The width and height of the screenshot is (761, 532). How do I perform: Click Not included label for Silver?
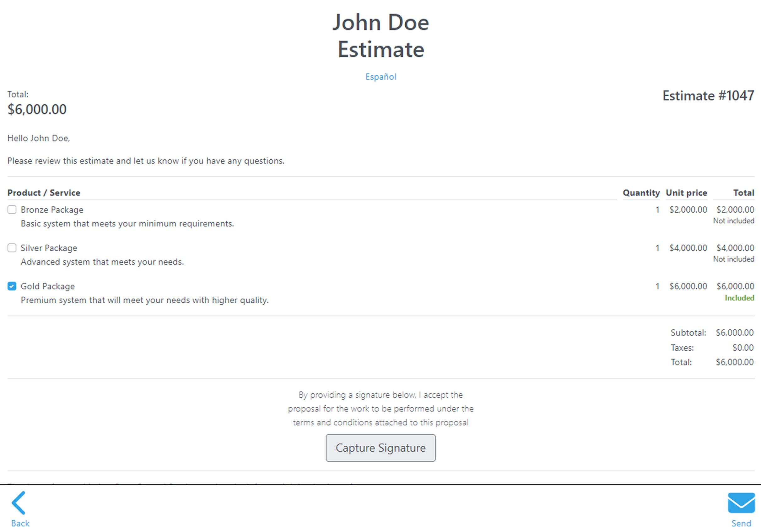733,259
